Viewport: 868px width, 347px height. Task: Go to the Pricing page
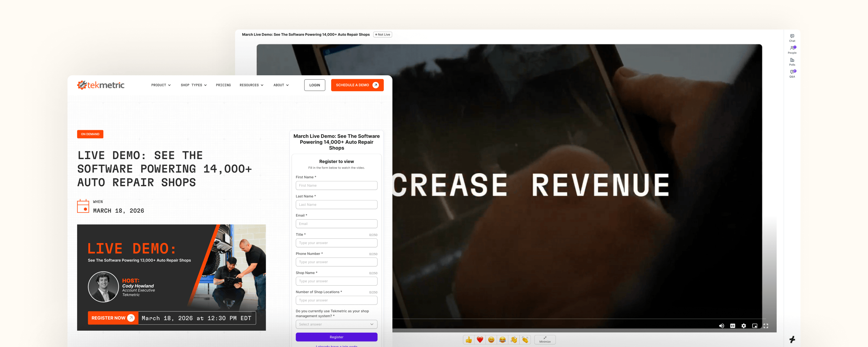tap(223, 85)
